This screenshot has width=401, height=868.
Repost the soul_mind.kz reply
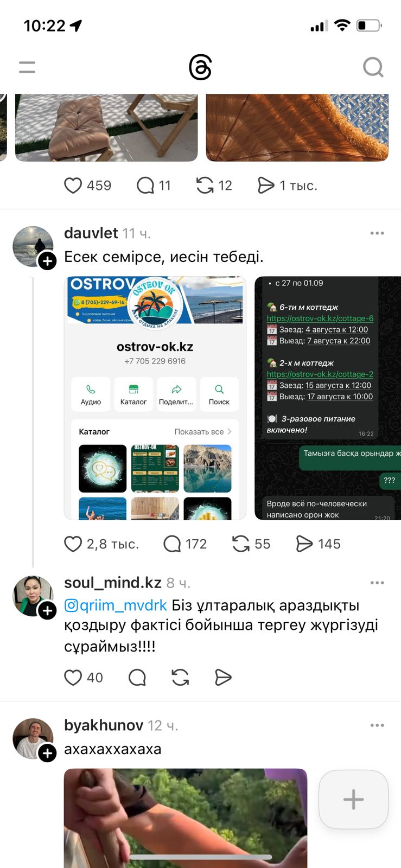coord(180,677)
